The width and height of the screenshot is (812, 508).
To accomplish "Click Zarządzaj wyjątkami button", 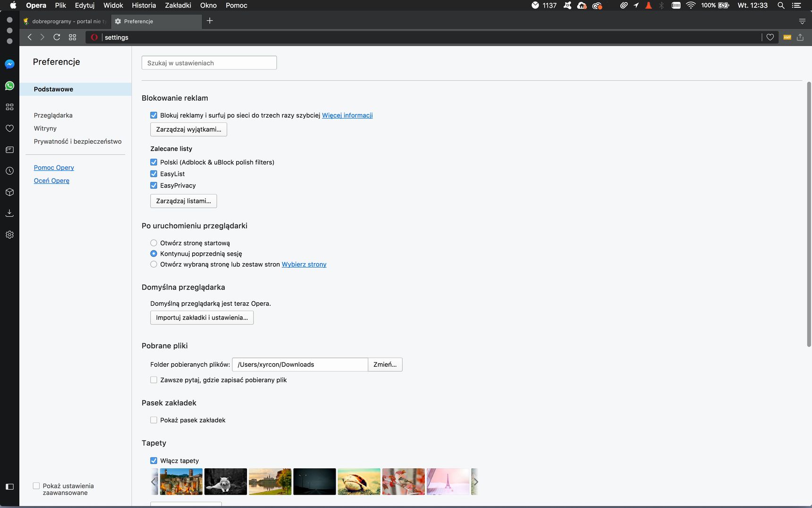I will click(x=188, y=129).
